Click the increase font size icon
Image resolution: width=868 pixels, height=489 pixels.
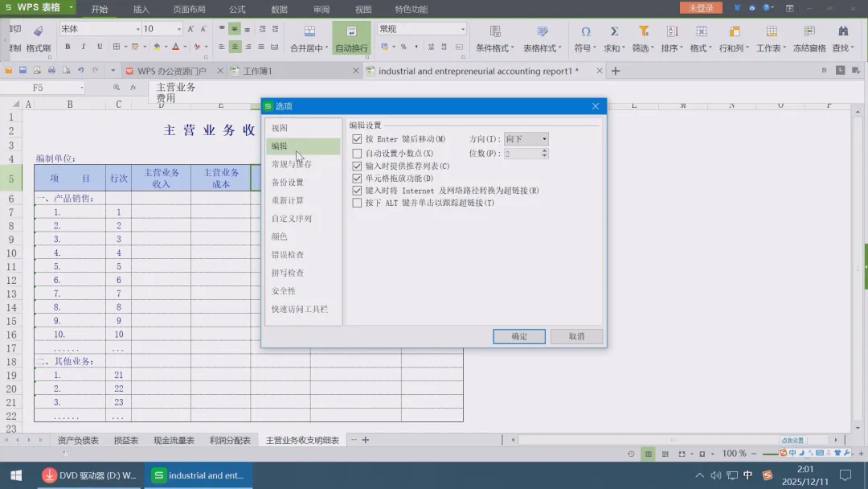coord(190,29)
